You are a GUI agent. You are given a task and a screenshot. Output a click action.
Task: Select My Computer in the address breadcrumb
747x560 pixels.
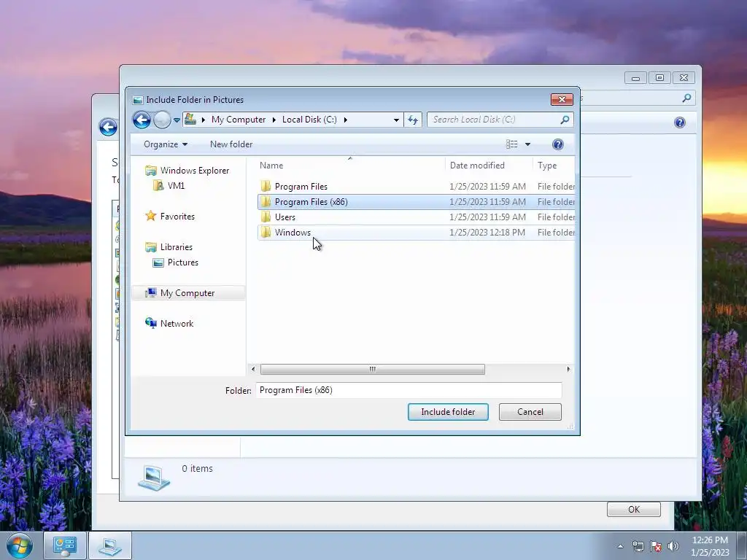click(x=239, y=120)
